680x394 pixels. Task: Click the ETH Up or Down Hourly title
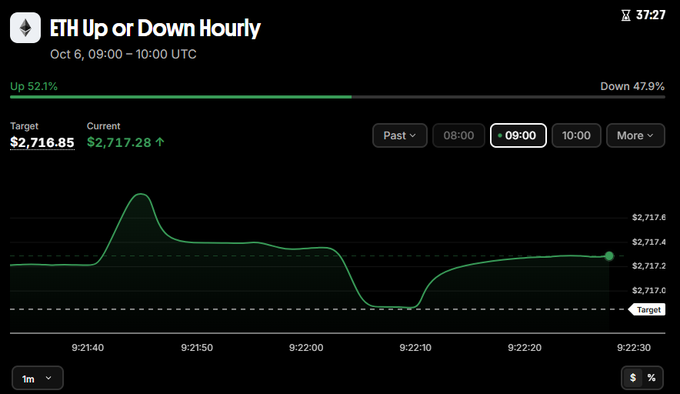tap(155, 29)
